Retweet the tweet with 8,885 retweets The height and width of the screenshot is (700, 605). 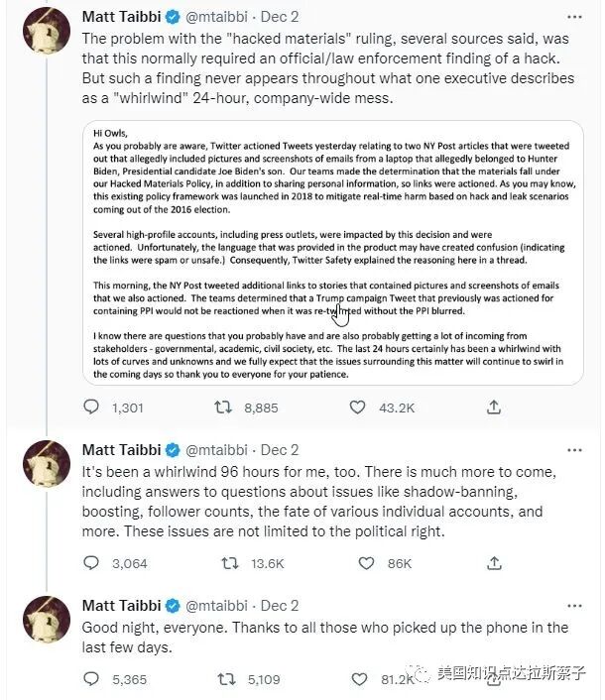point(226,407)
